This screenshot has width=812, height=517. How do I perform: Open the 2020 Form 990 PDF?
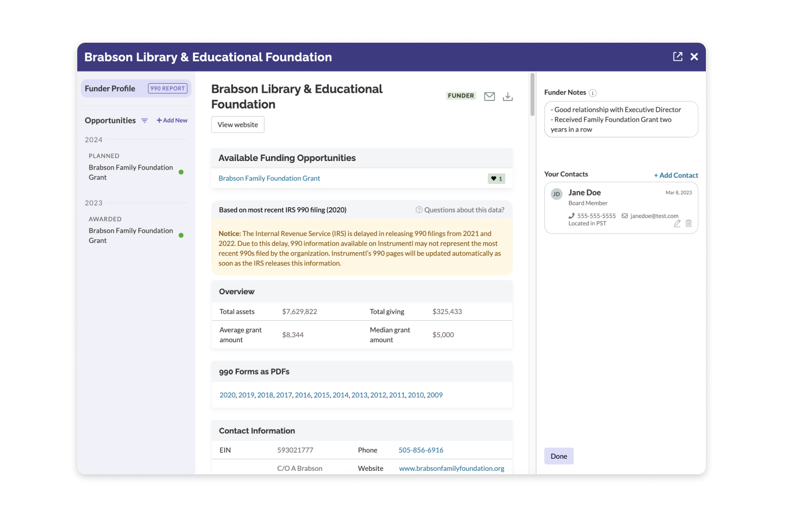[x=227, y=395]
